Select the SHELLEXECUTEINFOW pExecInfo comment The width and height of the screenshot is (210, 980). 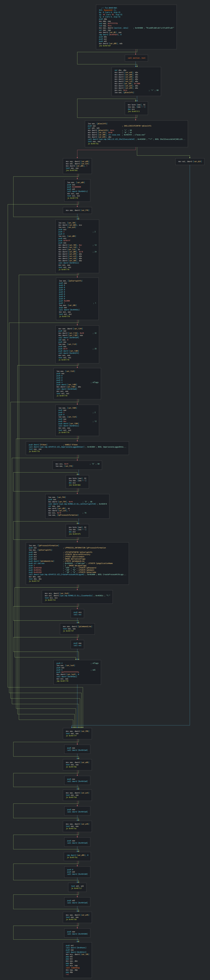coord(136,126)
